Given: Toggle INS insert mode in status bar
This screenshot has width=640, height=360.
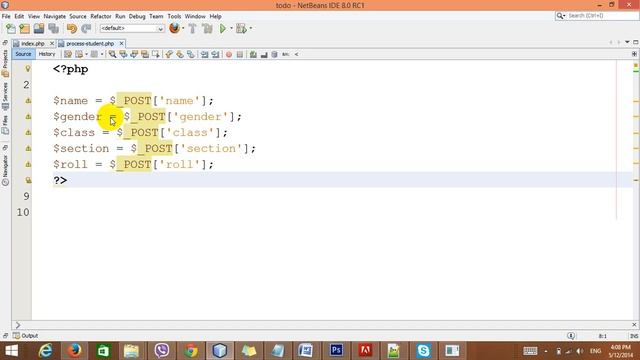Looking at the screenshot, I should 633,336.
